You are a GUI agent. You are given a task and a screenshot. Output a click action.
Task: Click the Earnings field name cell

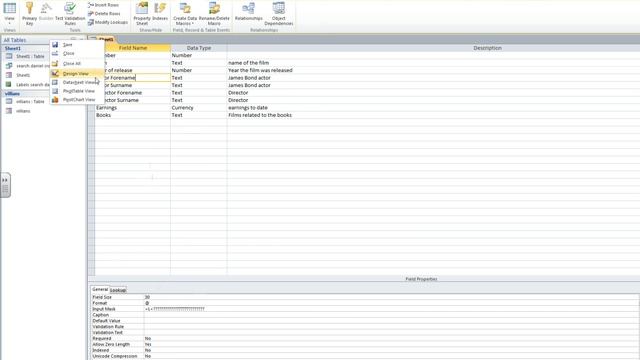pos(133,108)
